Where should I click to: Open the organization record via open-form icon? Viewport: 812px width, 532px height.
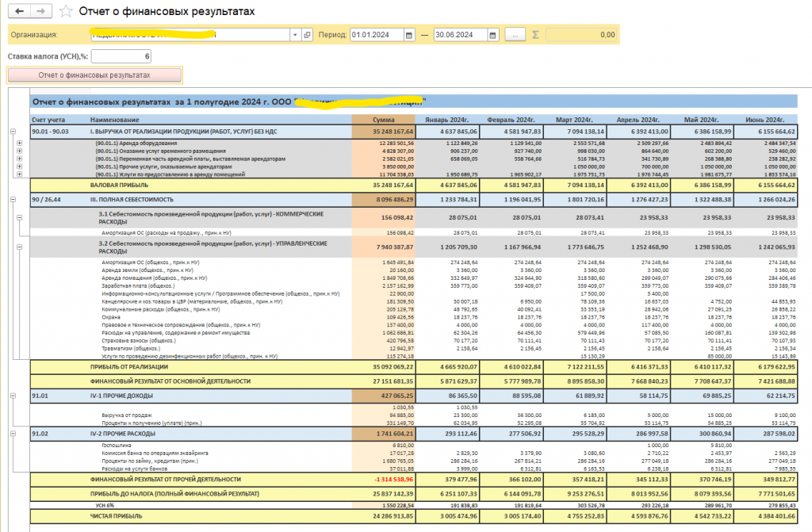tap(307, 35)
